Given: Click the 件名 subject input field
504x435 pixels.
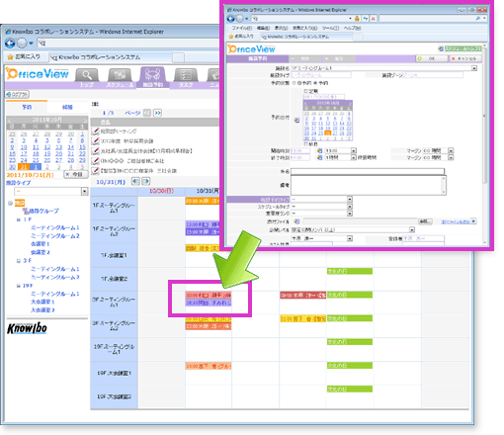Looking at the screenshot, I should coord(368,171).
